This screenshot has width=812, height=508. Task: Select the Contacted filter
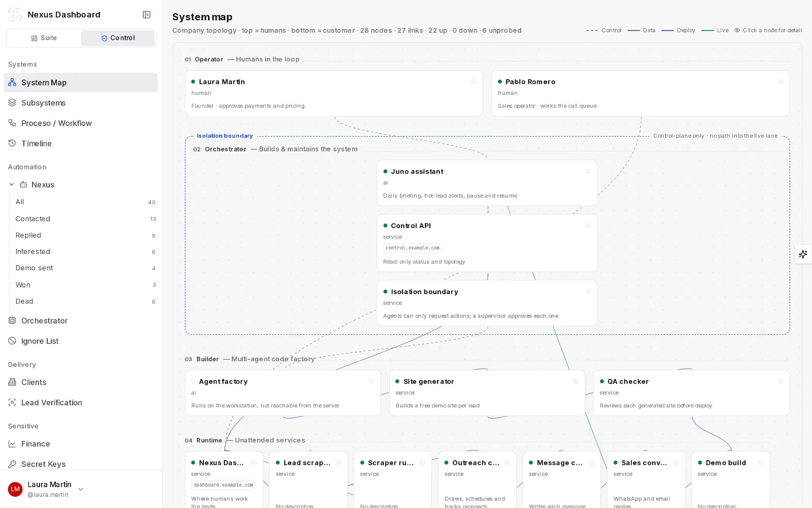[x=85, y=218]
